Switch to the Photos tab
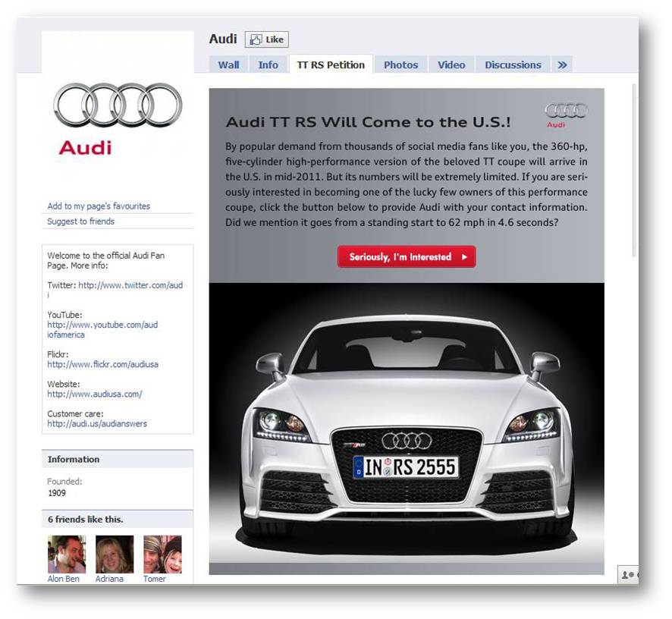The image size is (672, 619). click(400, 64)
